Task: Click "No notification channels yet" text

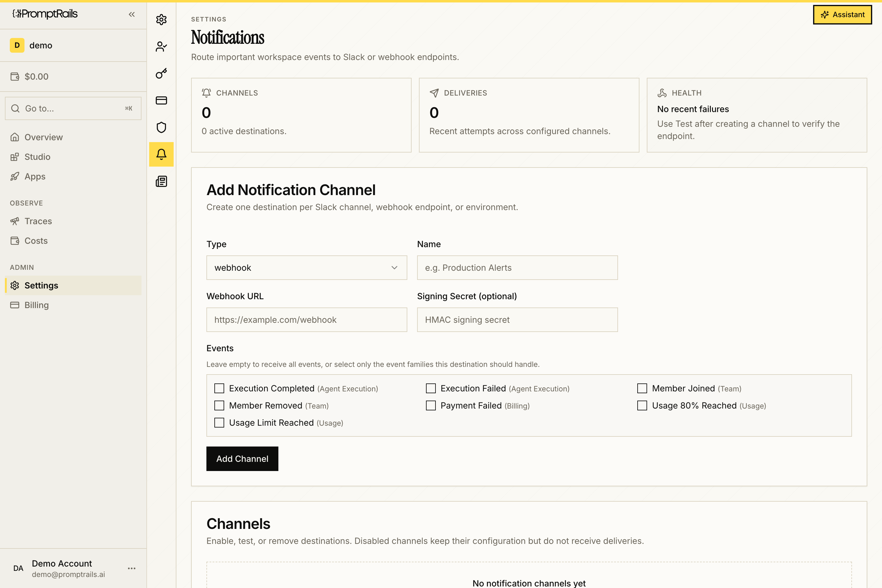Action: click(x=529, y=583)
